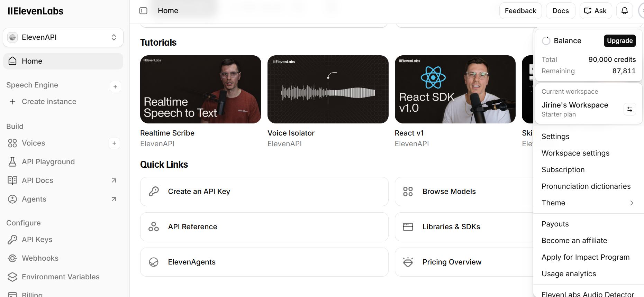The image size is (644, 297).
Task: Click the API Keys key icon
Action: click(12, 240)
